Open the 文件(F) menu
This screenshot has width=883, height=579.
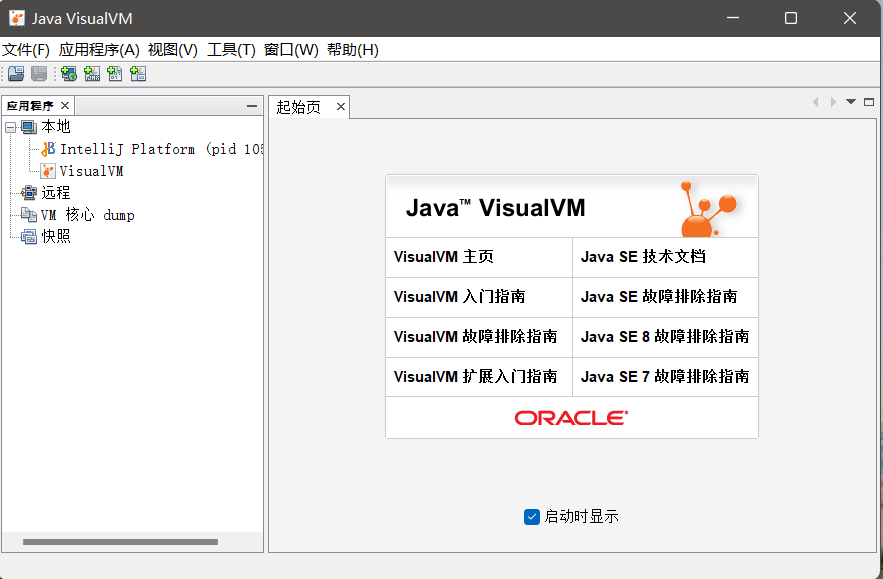26,50
